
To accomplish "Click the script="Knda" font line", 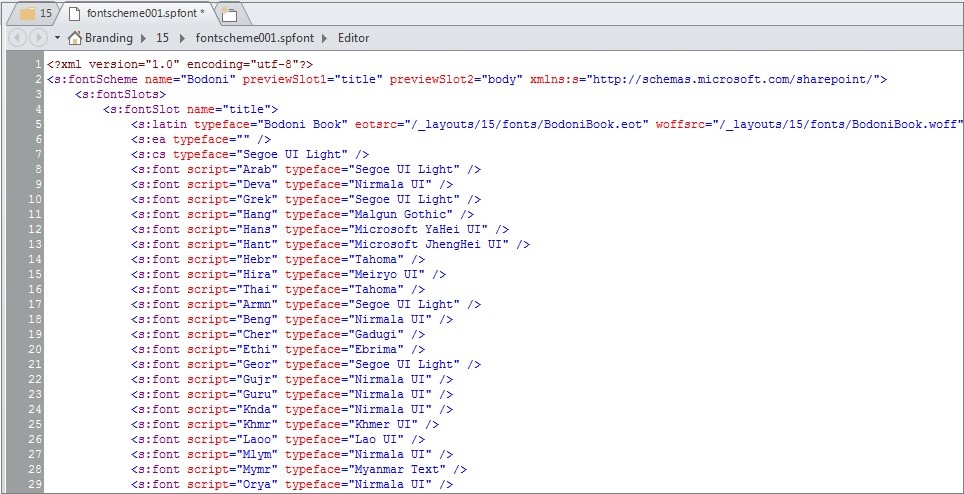I will [292, 409].
